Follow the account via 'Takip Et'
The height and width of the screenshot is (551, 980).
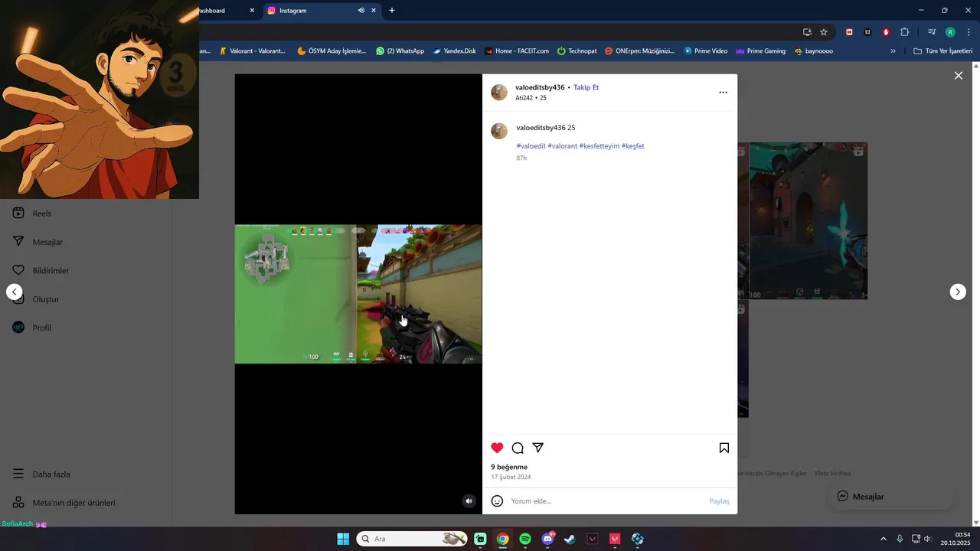[586, 87]
